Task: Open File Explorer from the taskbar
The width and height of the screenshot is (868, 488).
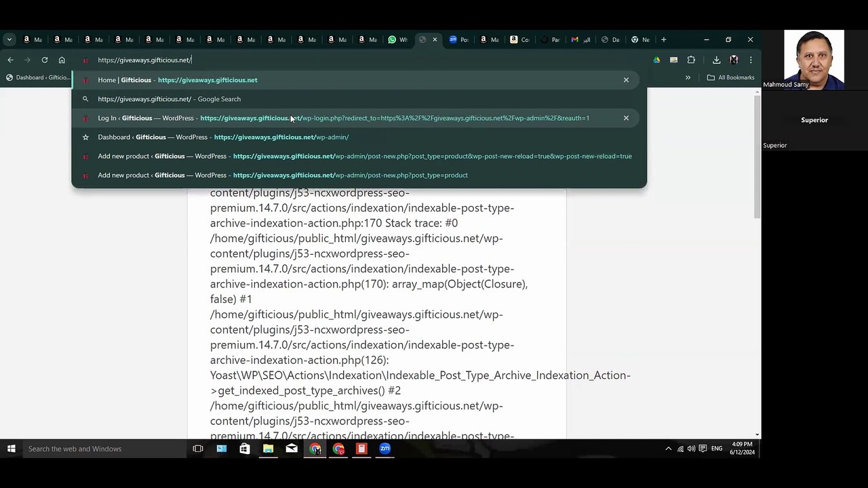Action: pyautogui.click(x=268, y=449)
